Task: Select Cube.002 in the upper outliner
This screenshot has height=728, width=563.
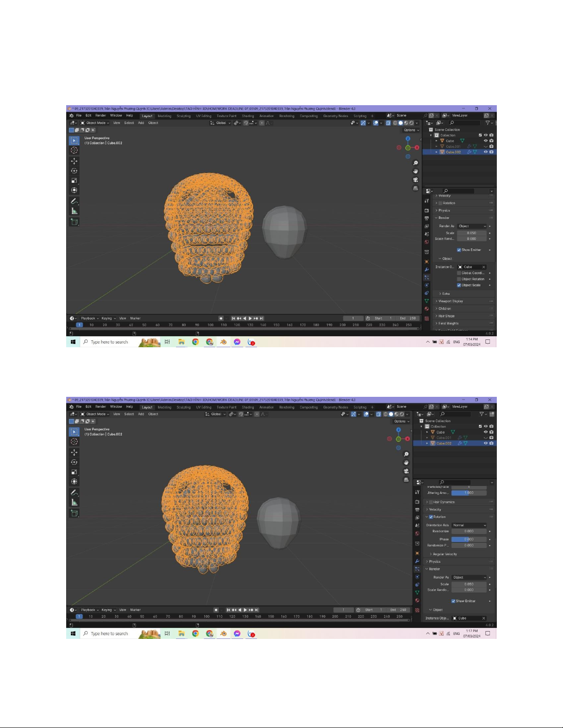Action: [x=453, y=152]
